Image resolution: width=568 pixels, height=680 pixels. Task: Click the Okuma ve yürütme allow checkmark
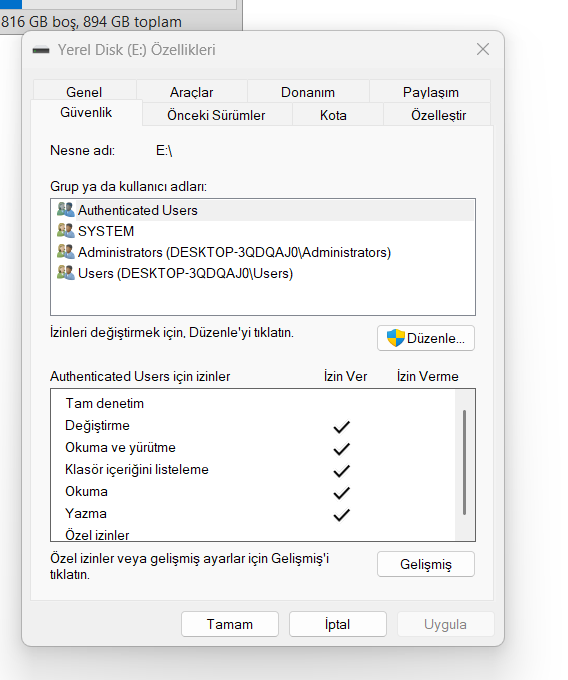[342, 449]
